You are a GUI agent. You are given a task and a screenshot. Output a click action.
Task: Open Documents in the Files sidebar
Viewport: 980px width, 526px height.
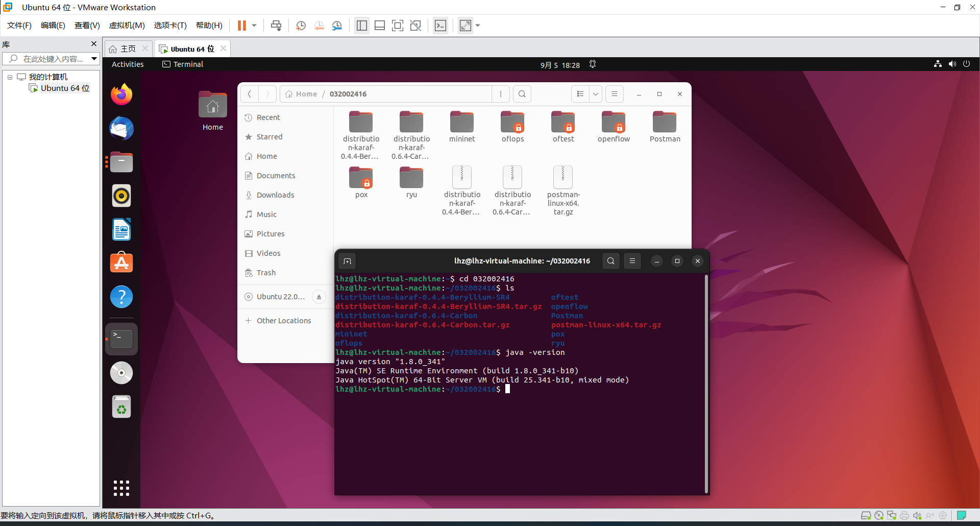[x=285, y=176]
